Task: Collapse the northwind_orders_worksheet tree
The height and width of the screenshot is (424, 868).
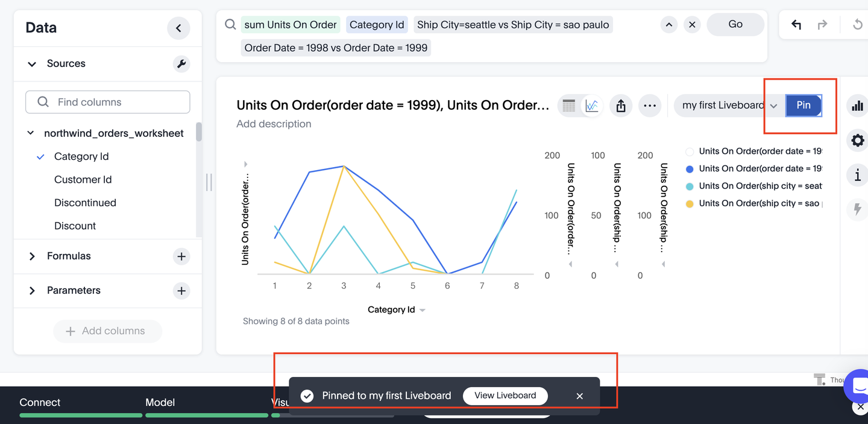Action: tap(31, 133)
